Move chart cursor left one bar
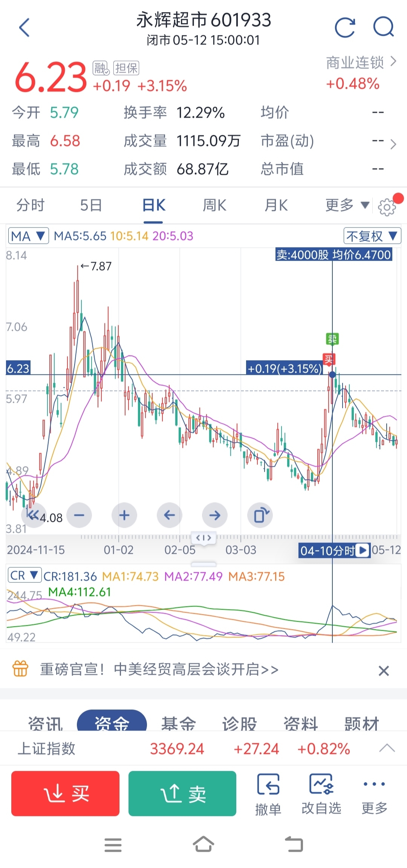407x868 pixels. 170,515
